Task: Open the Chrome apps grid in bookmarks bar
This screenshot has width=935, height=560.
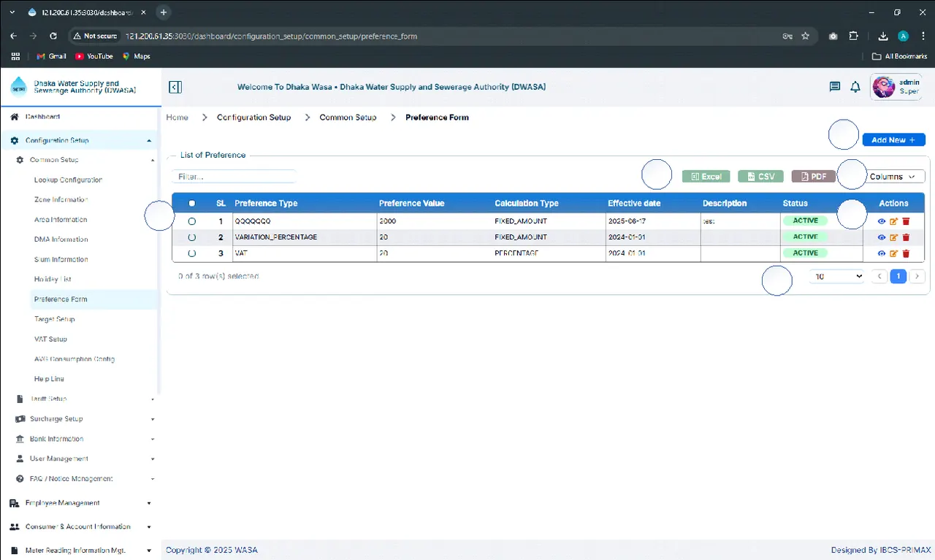Action: (15, 56)
